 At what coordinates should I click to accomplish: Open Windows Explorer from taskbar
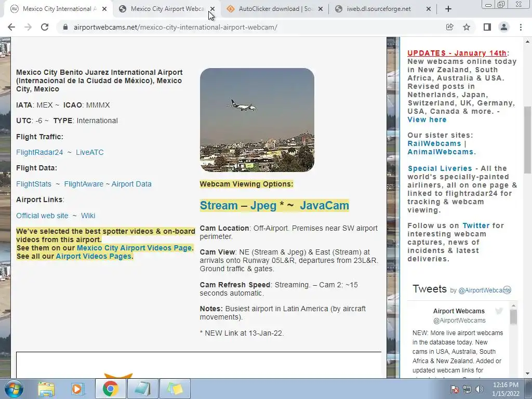point(46,389)
